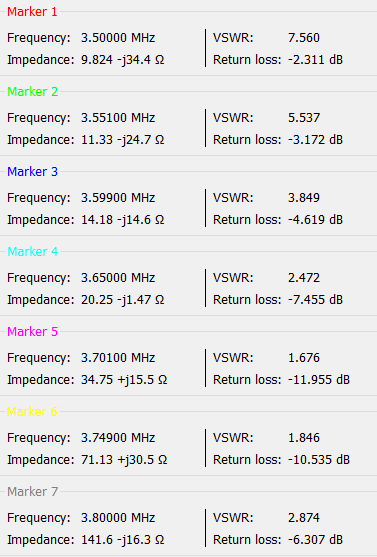
Task: Click the magenta Marker 5 heading
Action: point(32,331)
